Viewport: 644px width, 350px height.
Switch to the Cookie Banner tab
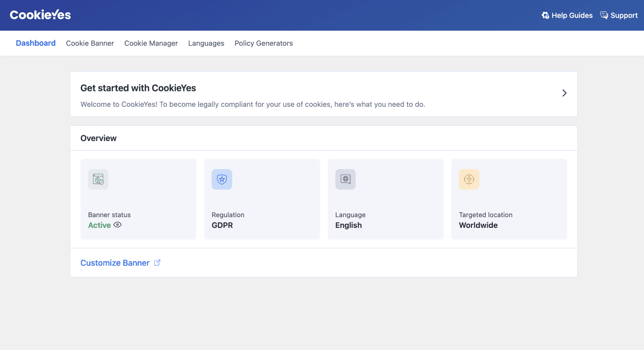tap(90, 43)
